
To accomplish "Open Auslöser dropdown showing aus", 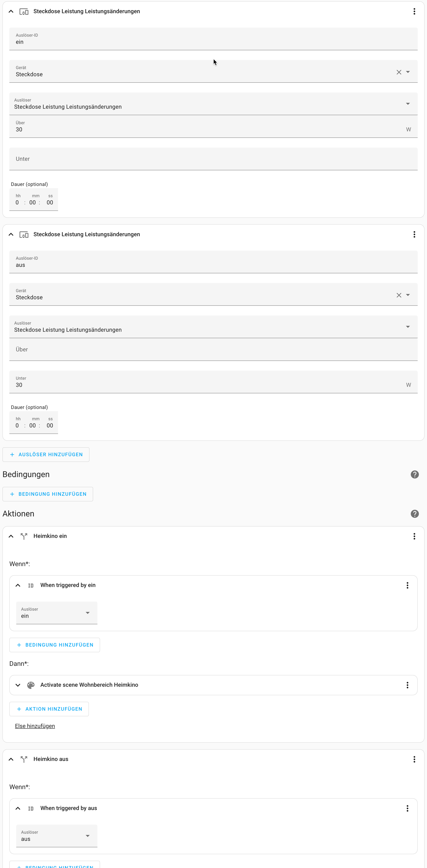I will coord(57,836).
